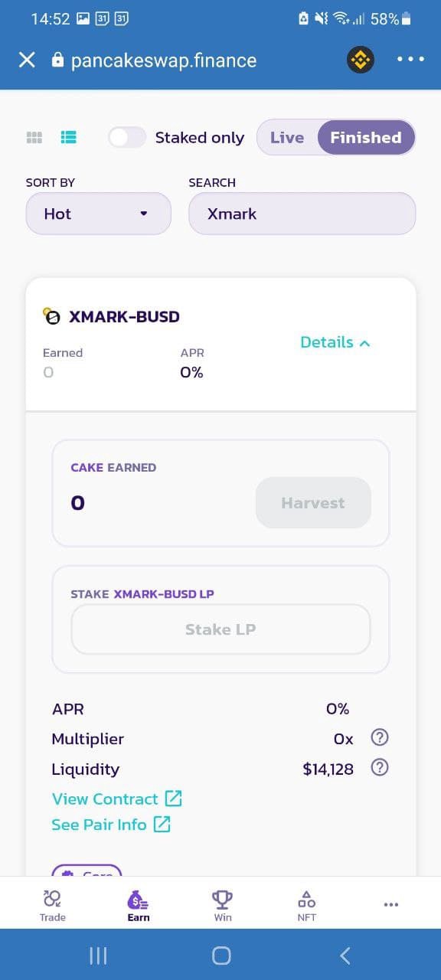This screenshot has width=441, height=980.
Task: Collapse the XMARK-BUSD Details section
Action: pyautogui.click(x=335, y=342)
